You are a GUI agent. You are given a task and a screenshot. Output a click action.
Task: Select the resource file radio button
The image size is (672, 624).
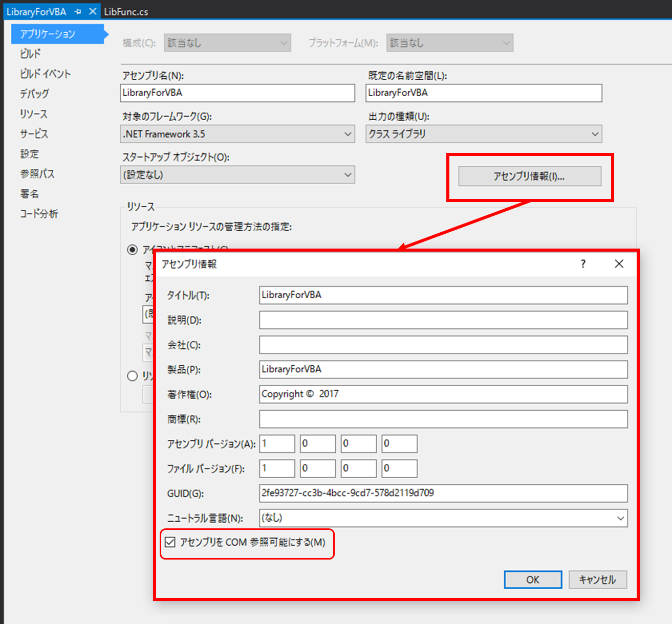[133, 376]
